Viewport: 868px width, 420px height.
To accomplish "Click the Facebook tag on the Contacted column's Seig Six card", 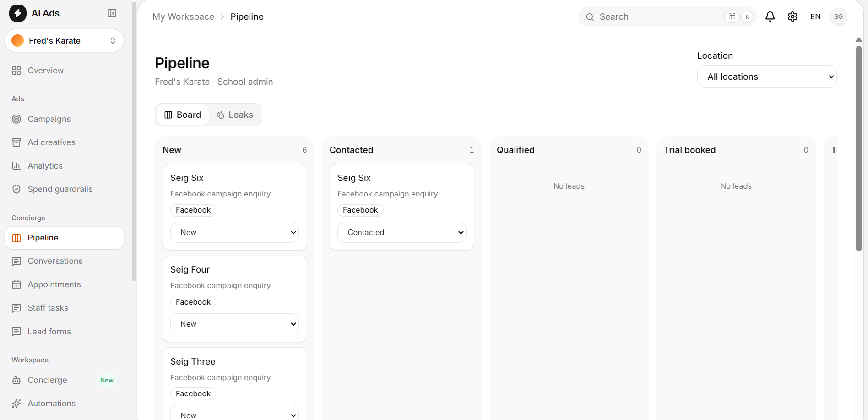I will [360, 210].
